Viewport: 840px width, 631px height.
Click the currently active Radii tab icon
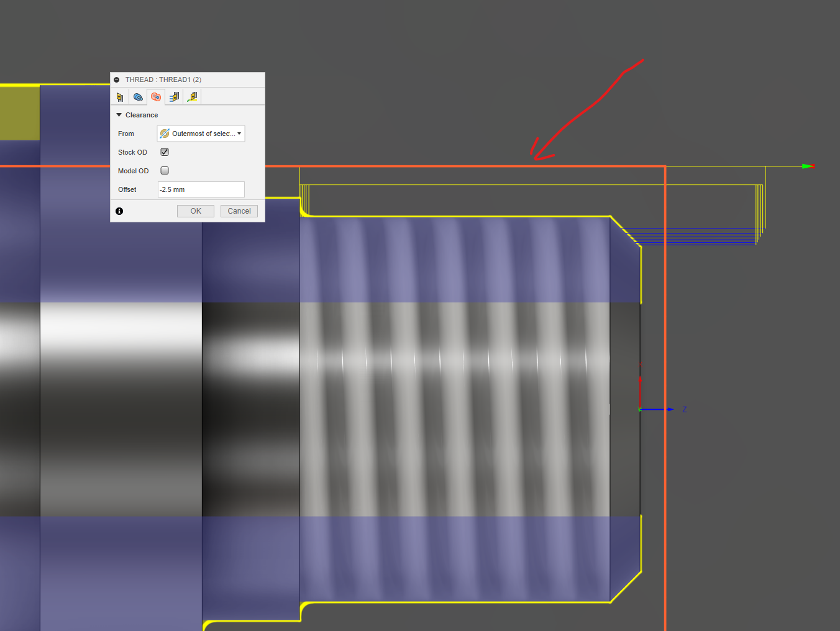click(x=155, y=97)
